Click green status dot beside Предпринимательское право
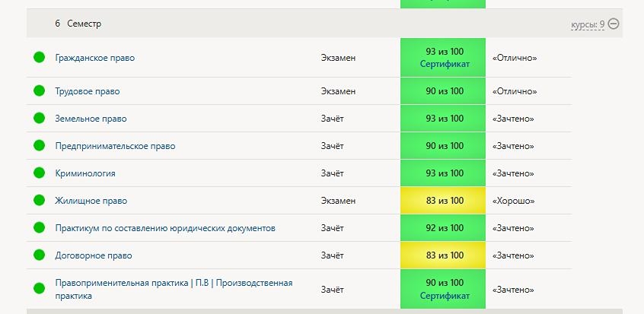This screenshot has width=644, height=314. 40,146
